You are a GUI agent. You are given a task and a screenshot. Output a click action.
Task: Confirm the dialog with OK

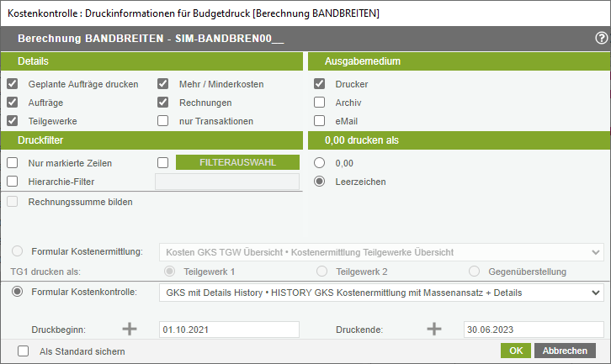coord(515,351)
